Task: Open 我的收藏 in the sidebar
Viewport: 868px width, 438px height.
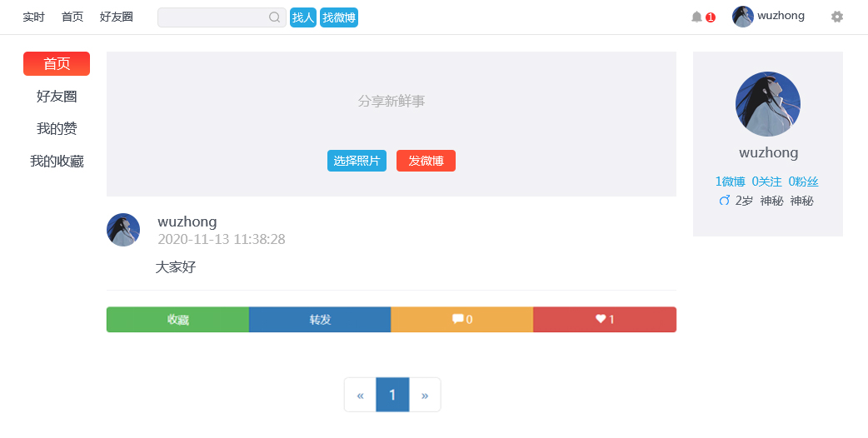Action: click(x=57, y=162)
